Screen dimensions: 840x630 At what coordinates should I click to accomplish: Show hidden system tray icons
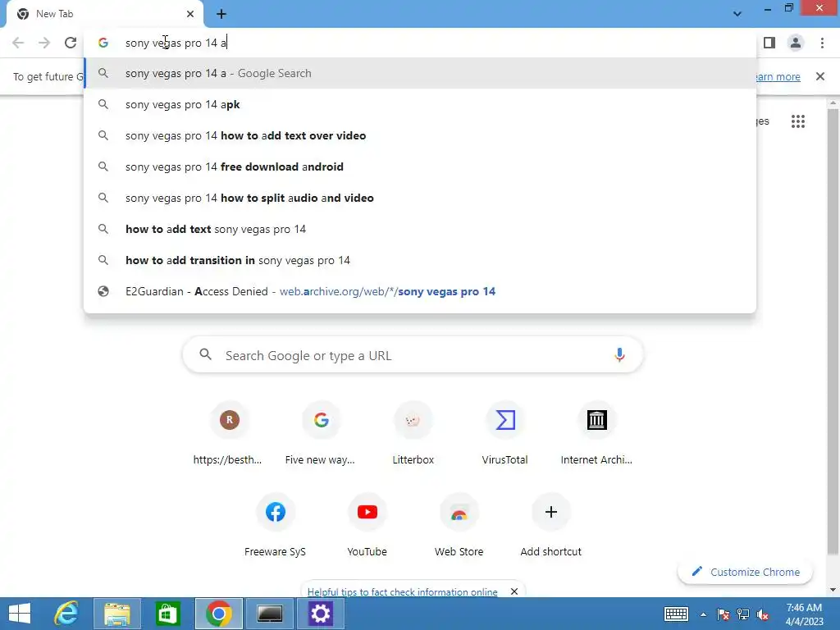[703, 614]
